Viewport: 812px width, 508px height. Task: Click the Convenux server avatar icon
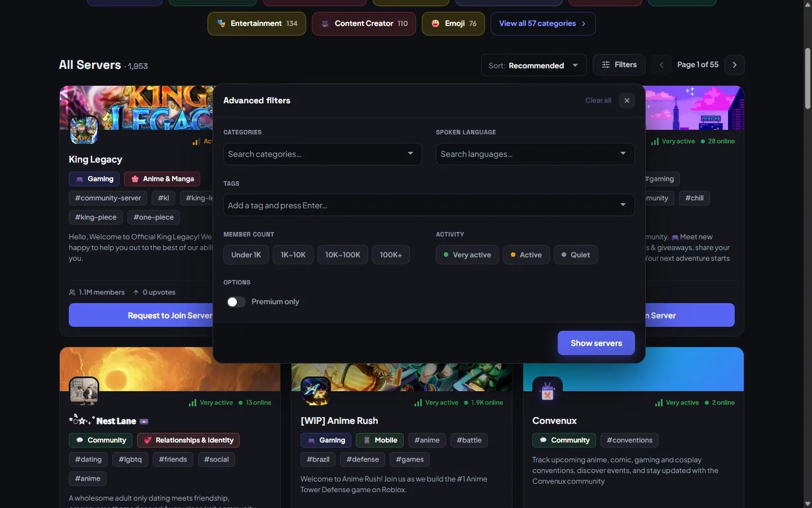click(547, 391)
